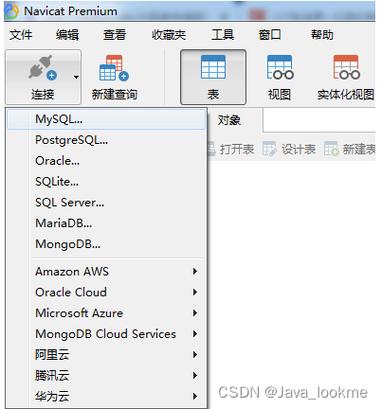
Task: Click the 新建表 button
Action: [x=350, y=149]
